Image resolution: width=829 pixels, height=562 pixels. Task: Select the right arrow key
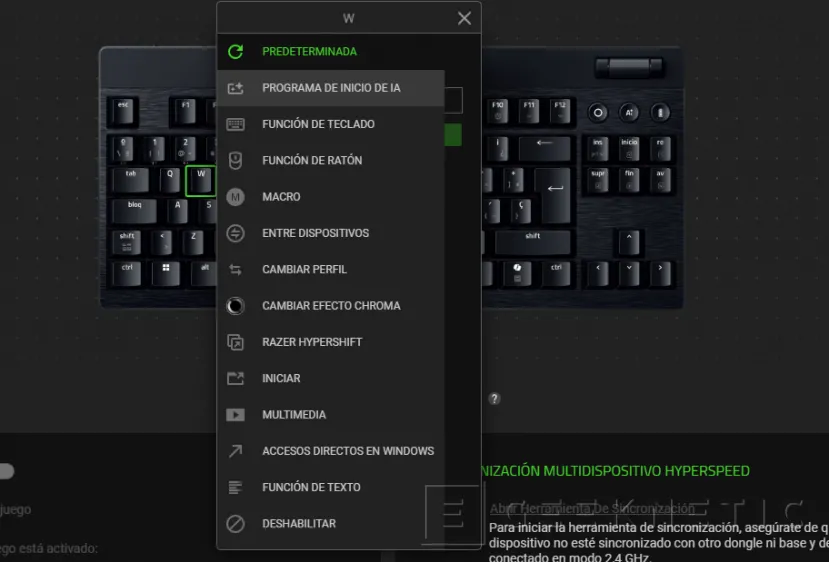tap(660, 273)
